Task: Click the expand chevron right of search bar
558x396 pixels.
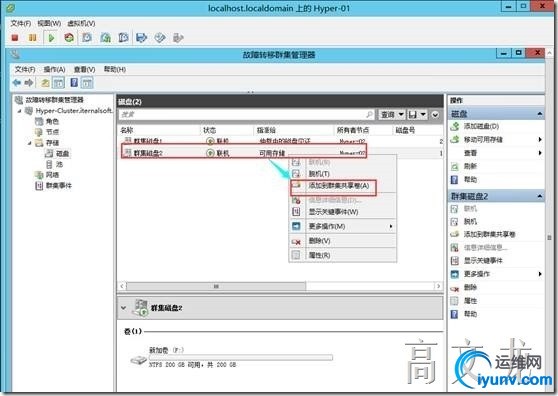Action: tap(435, 115)
